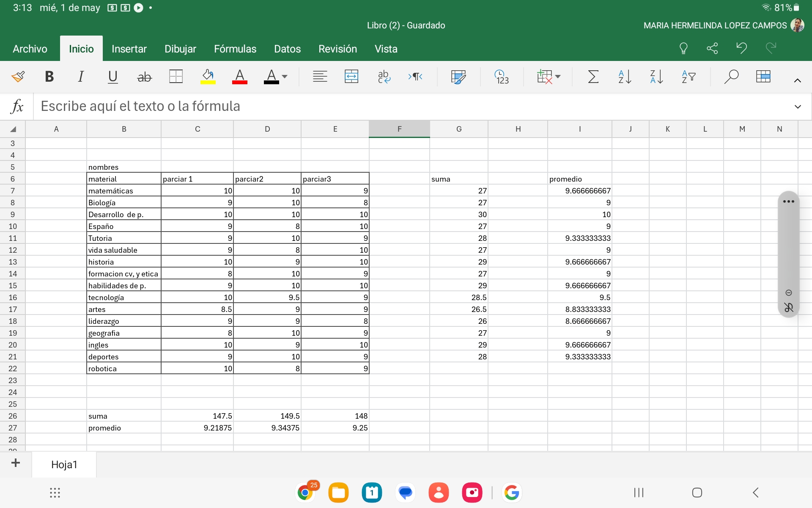812x508 pixels.
Task: Click the merge cells icon
Action: (x=351, y=77)
